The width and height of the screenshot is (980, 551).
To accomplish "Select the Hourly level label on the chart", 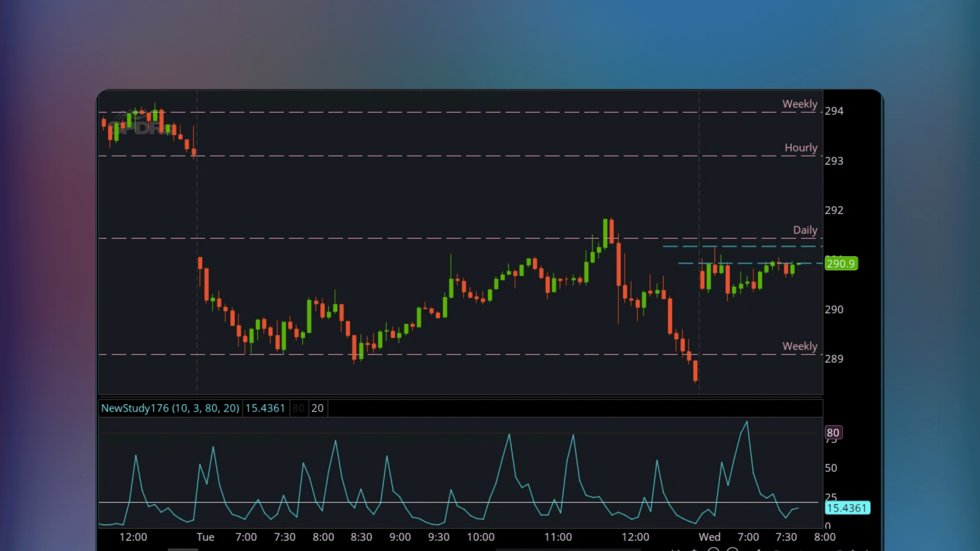I will (x=801, y=148).
